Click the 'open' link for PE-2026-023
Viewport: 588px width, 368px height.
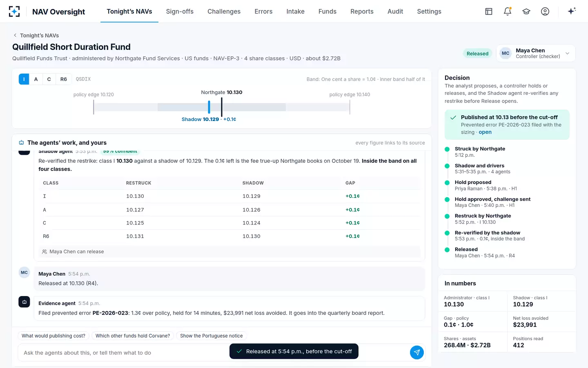click(x=485, y=132)
